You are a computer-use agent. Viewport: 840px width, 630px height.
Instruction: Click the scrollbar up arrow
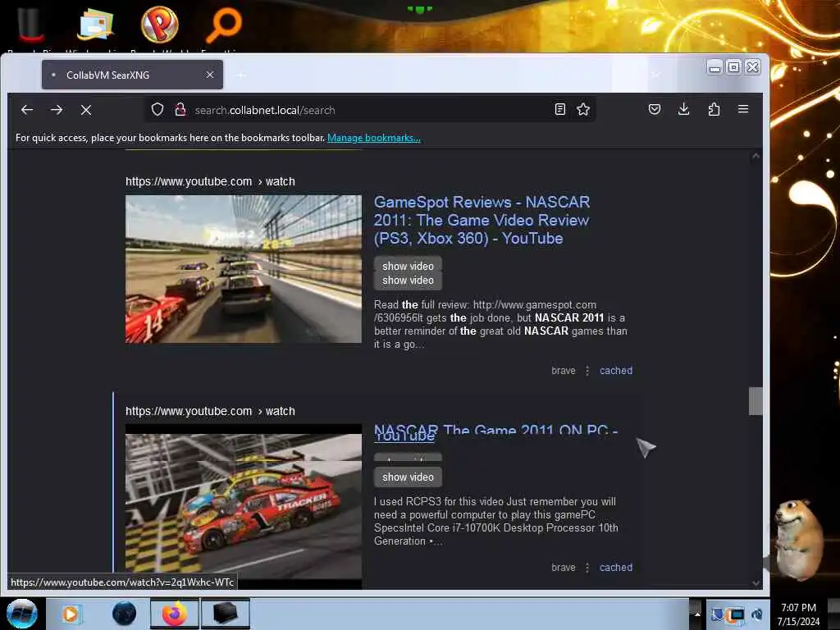[x=756, y=157]
